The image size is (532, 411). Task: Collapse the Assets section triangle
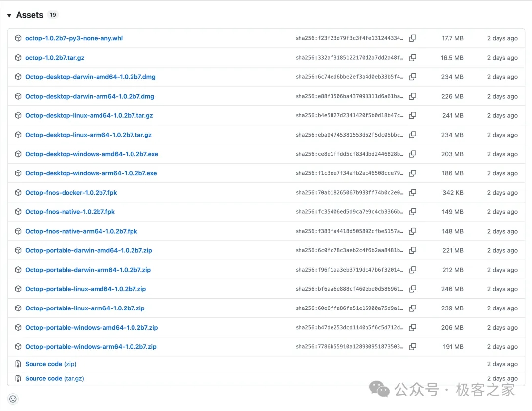[9, 15]
